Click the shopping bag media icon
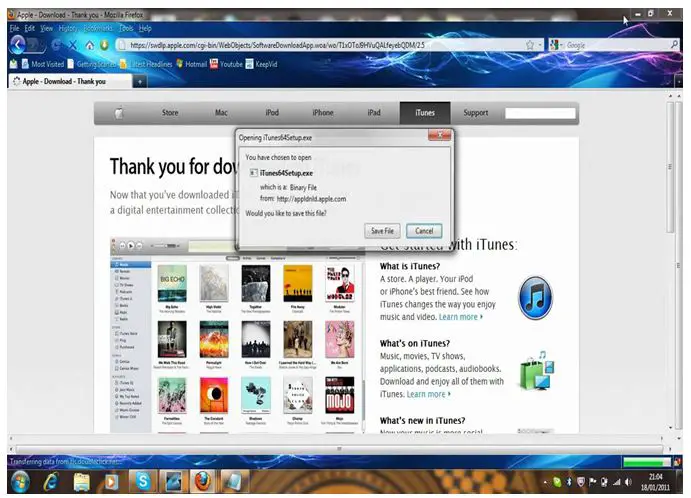The width and height of the screenshot is (691, 498). click(536, 371)
